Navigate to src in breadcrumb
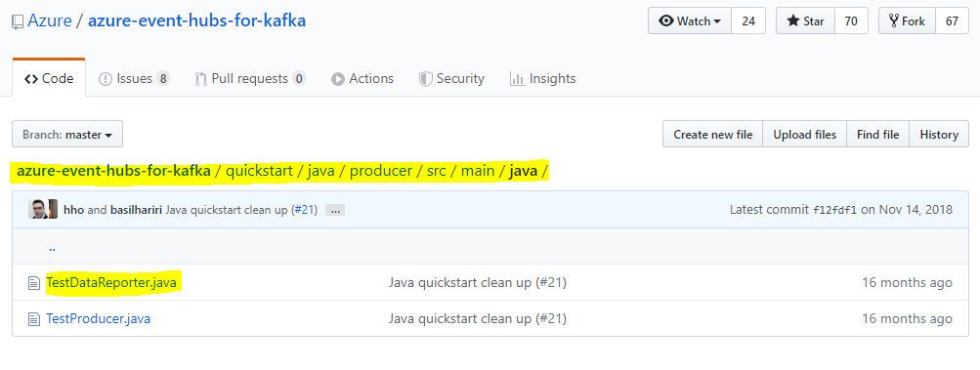The image size is (980, 370). coord(436,171)
